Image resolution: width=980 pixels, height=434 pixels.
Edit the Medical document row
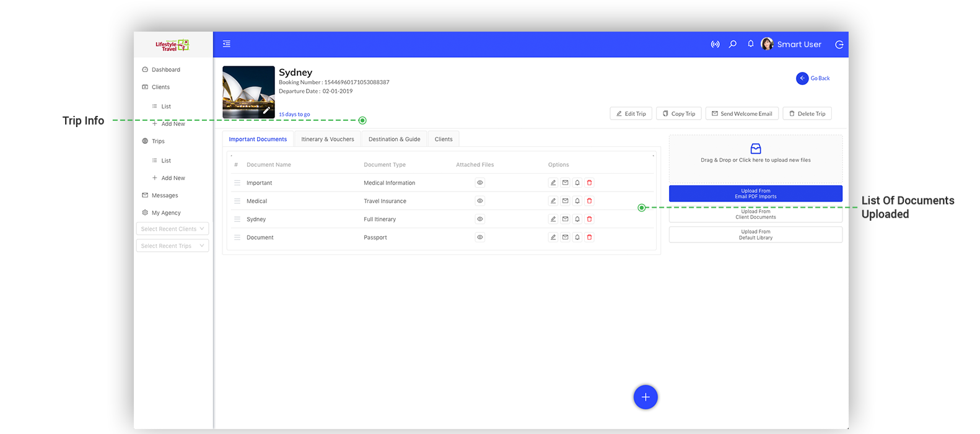click(x=553, y=201)
